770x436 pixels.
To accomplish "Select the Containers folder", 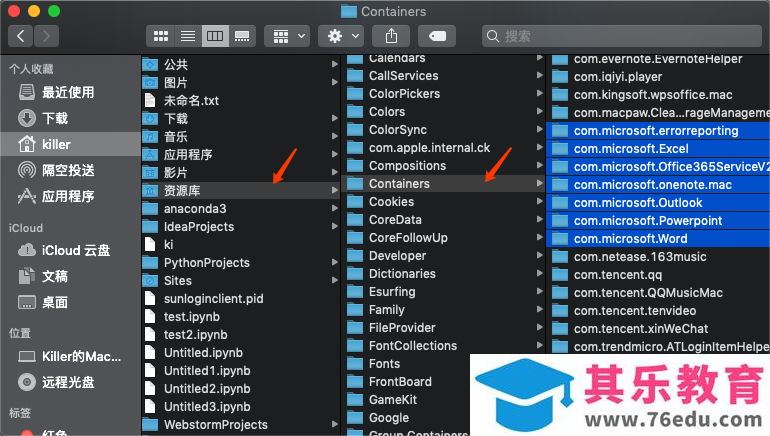I will [445, 184].
